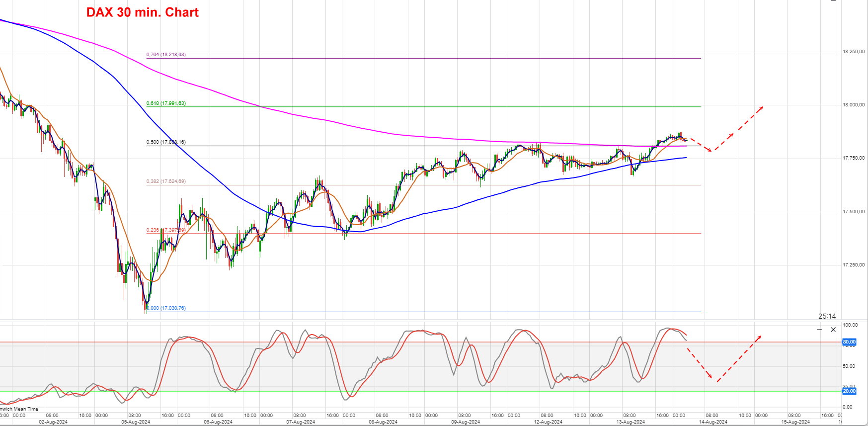This screenshot has height=426, width=868.
Task: Click the 02-Aug-2024 date label
Action: pyautogui.click(x=53, y=422)
